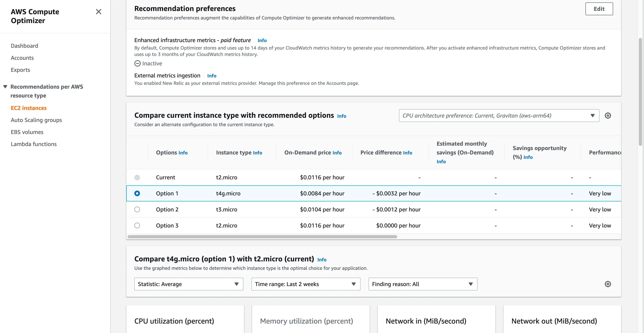Open the Finding reason All dropdown
Viewport: 644px width, 333px height.
click(x=422, y=284)
